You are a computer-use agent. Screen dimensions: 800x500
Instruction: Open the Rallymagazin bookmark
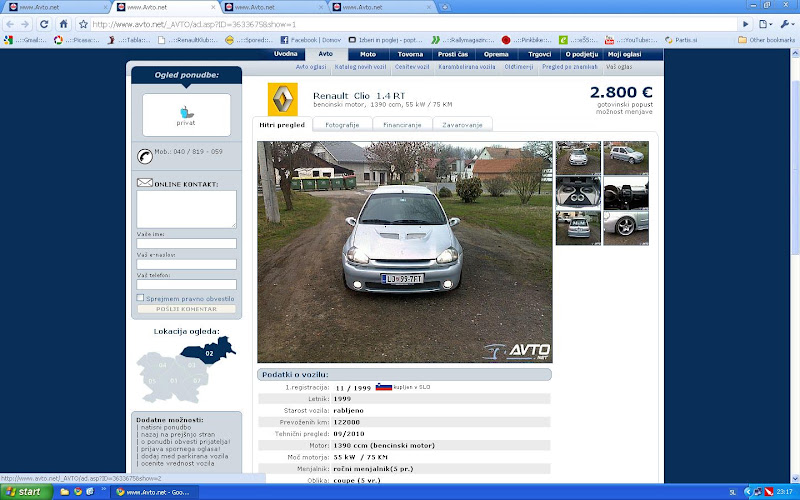point(463,40)
